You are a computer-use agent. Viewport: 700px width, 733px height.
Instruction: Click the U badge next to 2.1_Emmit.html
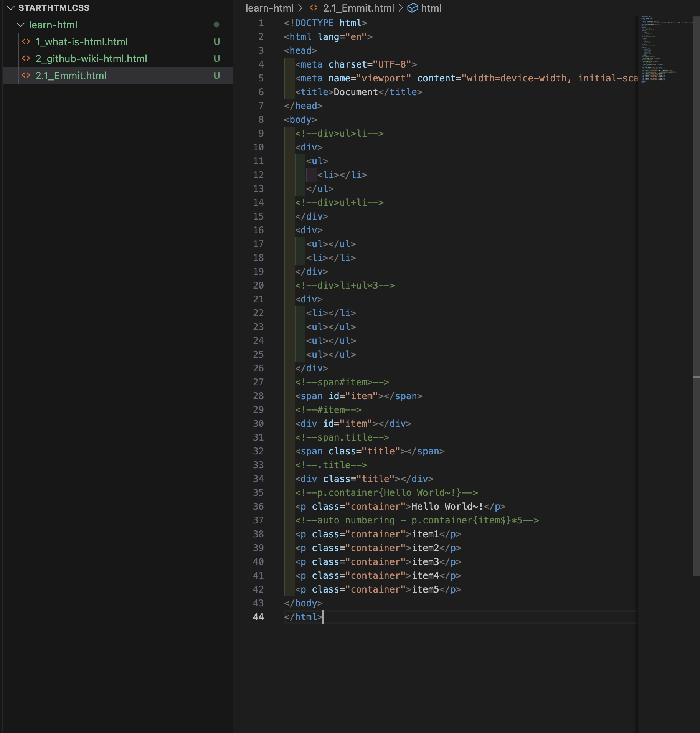pyautogui.click(x=216, y=75)
